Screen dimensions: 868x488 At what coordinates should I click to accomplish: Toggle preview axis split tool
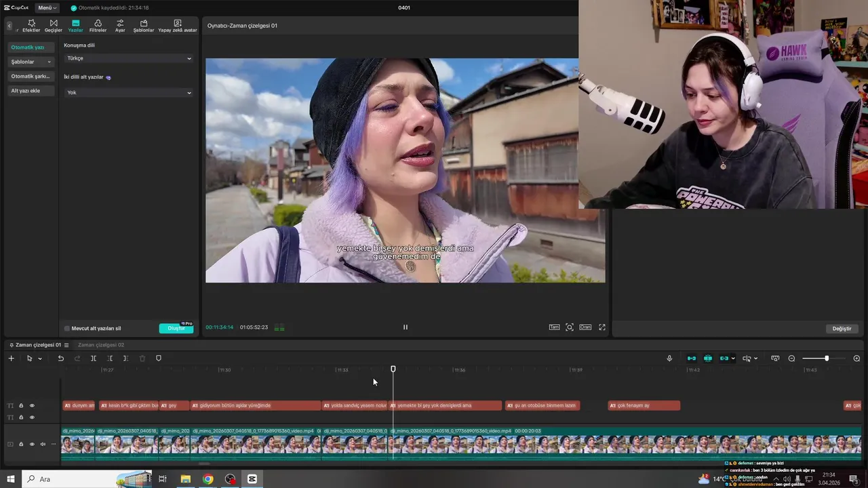(747, 359)
